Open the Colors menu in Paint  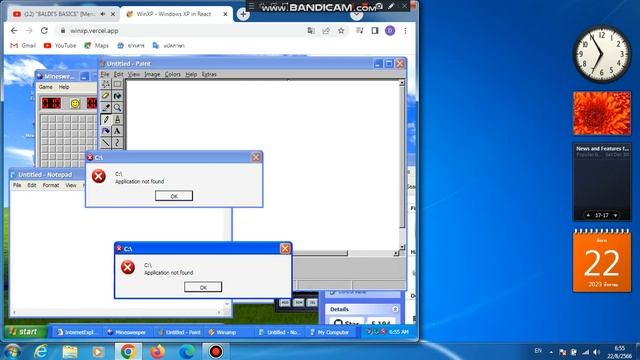pos(172,74)
